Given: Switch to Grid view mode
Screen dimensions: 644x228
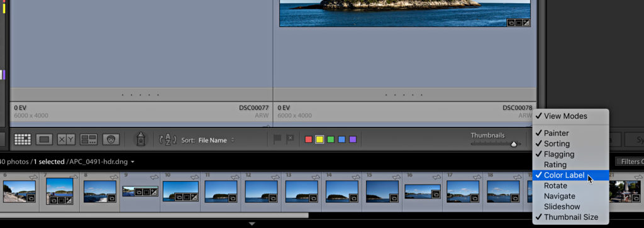Looking at the screenshot, I should pyautogui.click(x=23, y=139).
